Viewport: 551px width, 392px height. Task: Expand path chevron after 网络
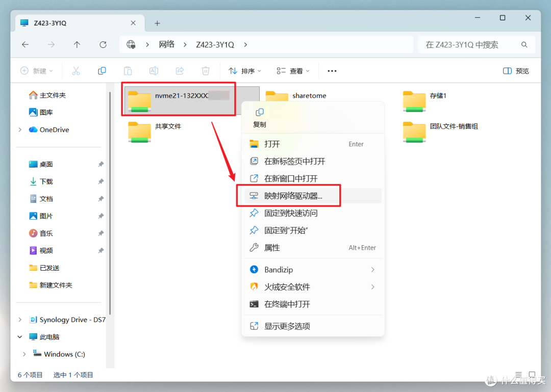pyautogui.click(x=185, y=45)
